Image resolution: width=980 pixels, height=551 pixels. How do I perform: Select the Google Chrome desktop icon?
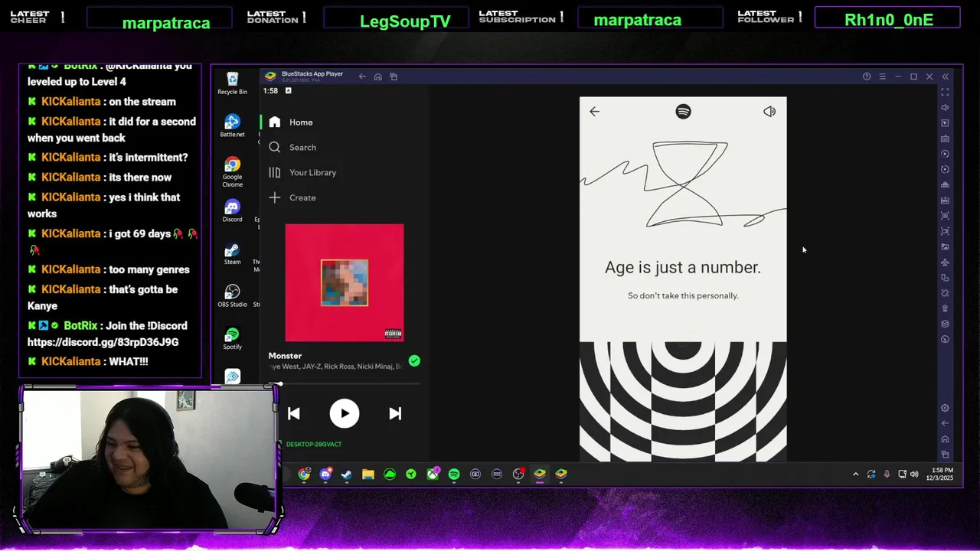click(232, 172)
